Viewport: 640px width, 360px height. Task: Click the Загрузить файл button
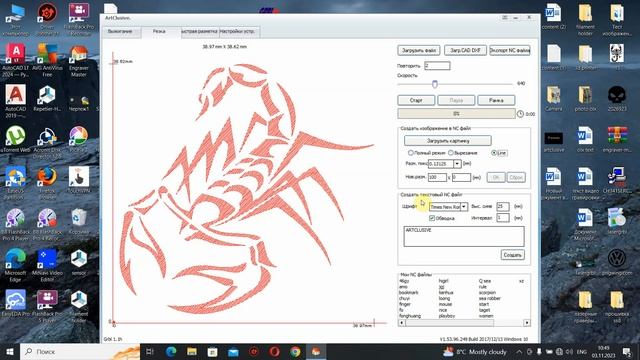click(419, 50)
